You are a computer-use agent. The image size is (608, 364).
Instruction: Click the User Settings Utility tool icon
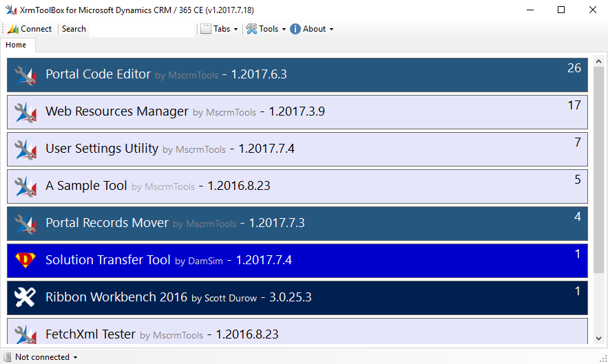(x=25, y=149)
